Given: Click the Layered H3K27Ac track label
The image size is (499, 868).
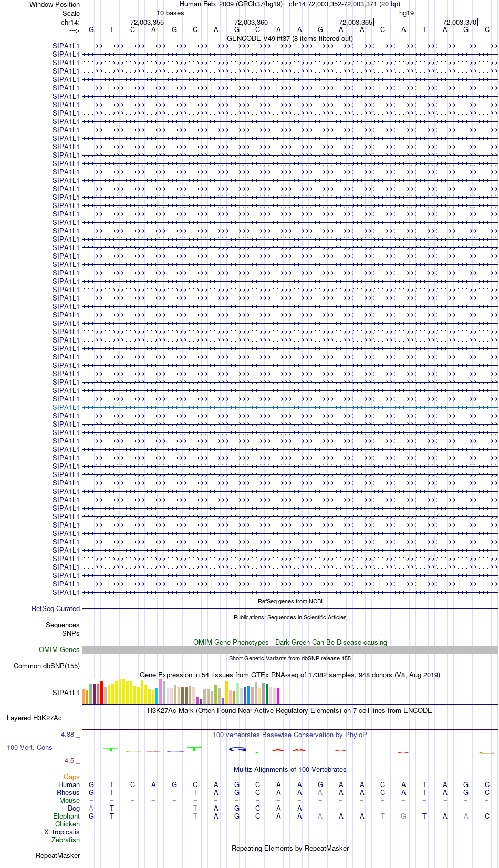Looking at the screenshot, I should pyautogui.click(x=34, y=718).
